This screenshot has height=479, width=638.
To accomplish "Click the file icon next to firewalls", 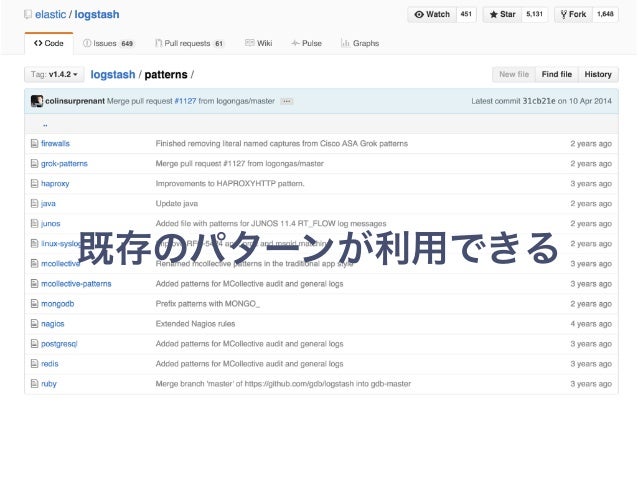I will pyautogui.click(x=35, y=143).
